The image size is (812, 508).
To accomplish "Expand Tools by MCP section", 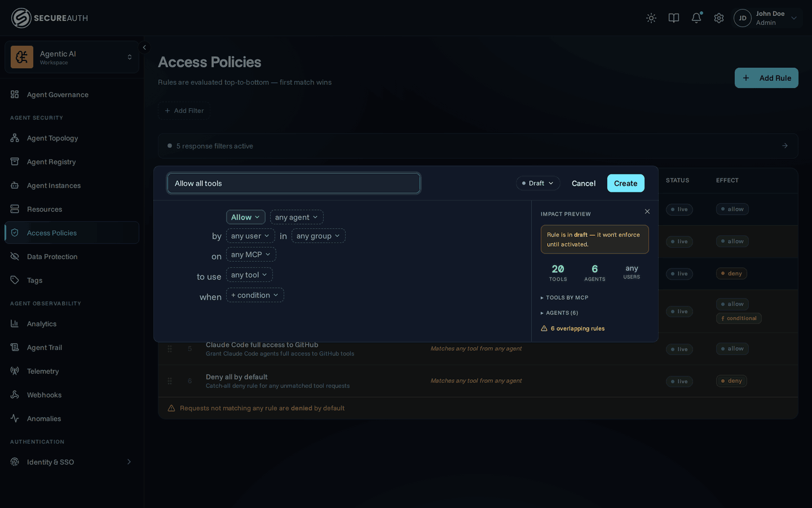I will tap(564, 297).
